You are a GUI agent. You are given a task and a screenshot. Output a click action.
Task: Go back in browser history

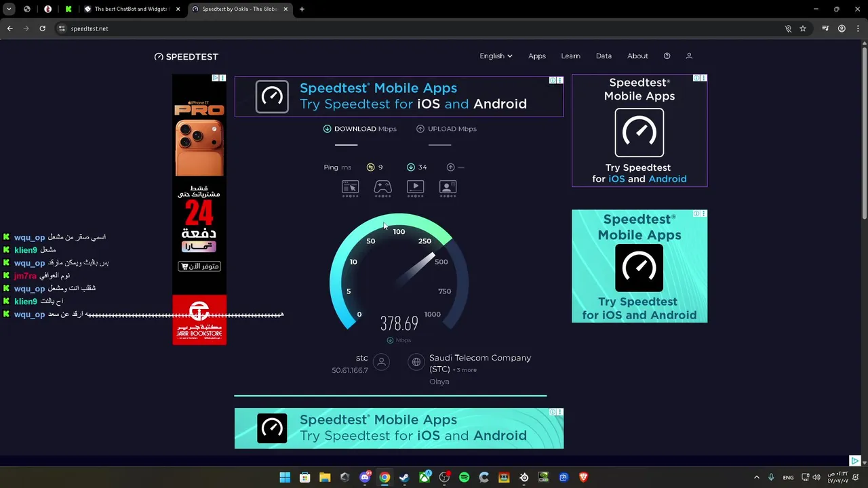[9, 28]
